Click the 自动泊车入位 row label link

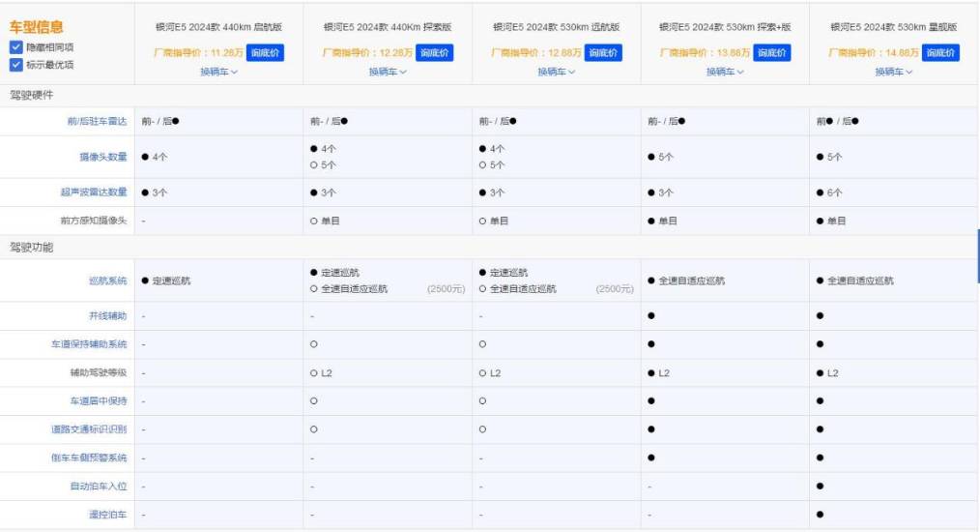click(x=97, y=486)
